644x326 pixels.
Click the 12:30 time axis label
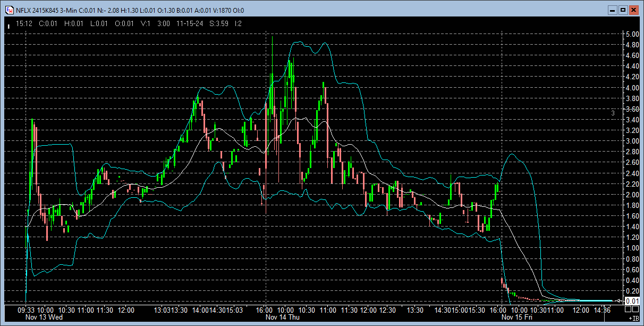tap(388, 310)
